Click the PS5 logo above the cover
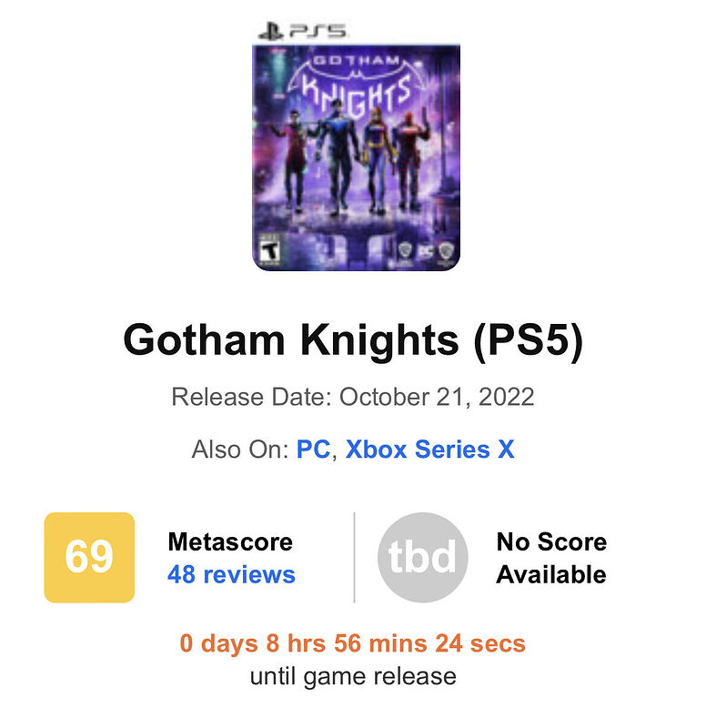This screenshot has width=706, height=728. pyautogui.click(x=303, y=32)
